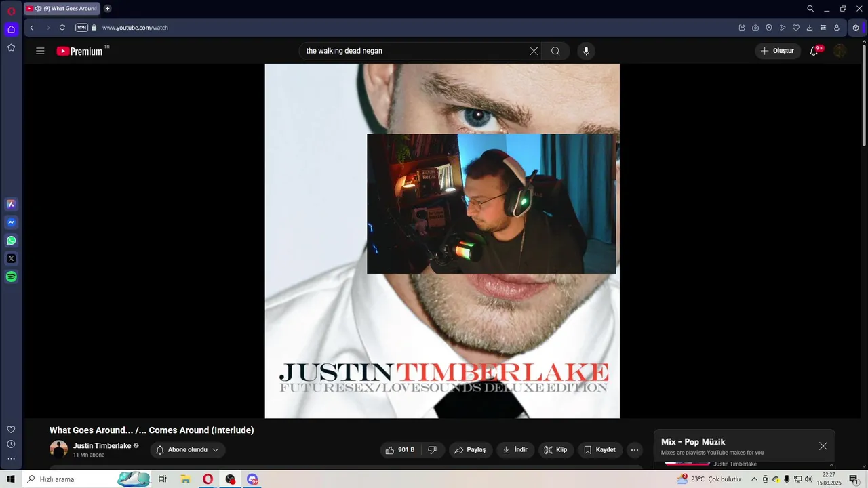Open X (Twitter) from the Opera sidebar
This screenshot has width=868, height=488.
tap(11, 258)
